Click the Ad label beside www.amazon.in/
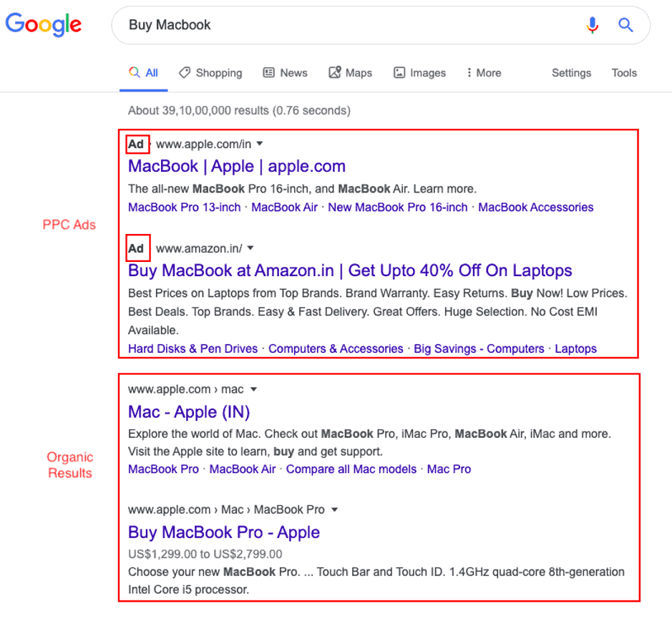Viewport: 672px width, 624px height. tap(136, 248)
